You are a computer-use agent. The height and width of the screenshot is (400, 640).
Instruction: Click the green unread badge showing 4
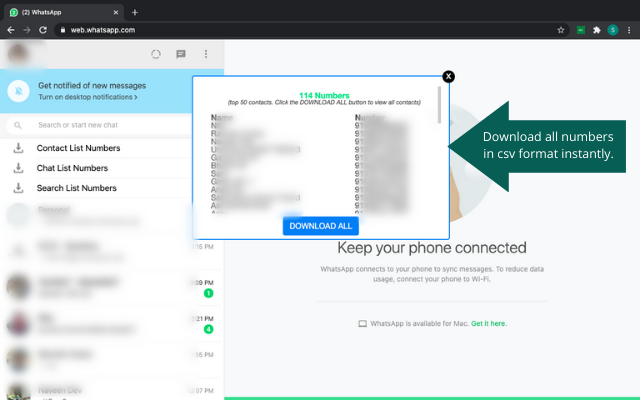point(209,329)
